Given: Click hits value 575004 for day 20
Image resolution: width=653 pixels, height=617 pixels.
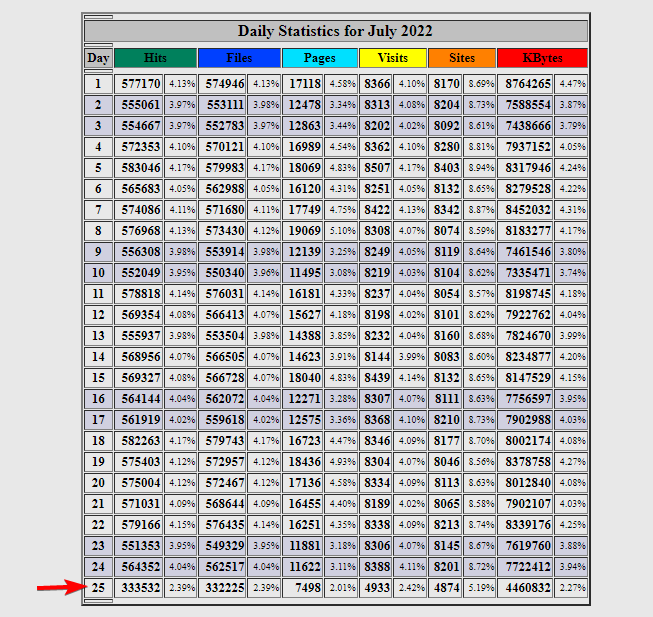Looking at the screenshot, I should coord(139,483).
